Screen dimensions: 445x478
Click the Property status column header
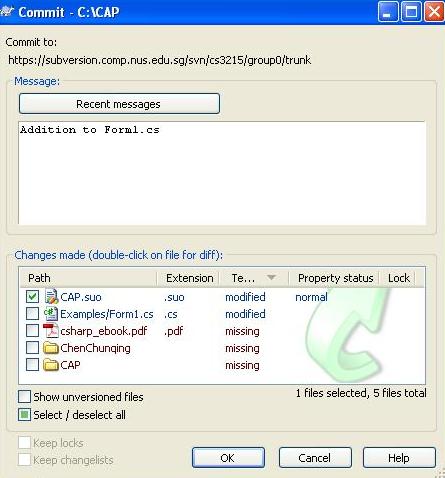334,278
